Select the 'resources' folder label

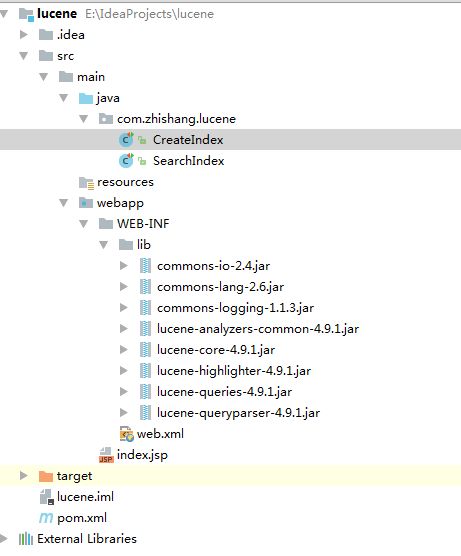tap(125, 182)
